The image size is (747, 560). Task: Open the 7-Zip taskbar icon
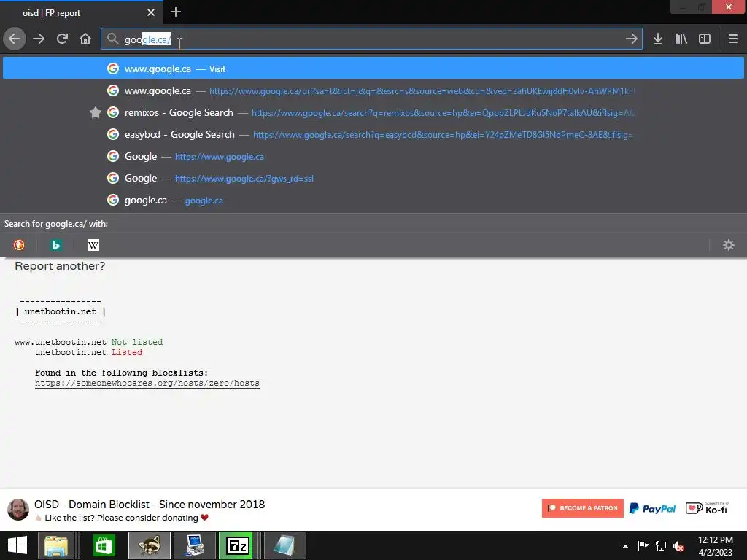pos(239,545)
